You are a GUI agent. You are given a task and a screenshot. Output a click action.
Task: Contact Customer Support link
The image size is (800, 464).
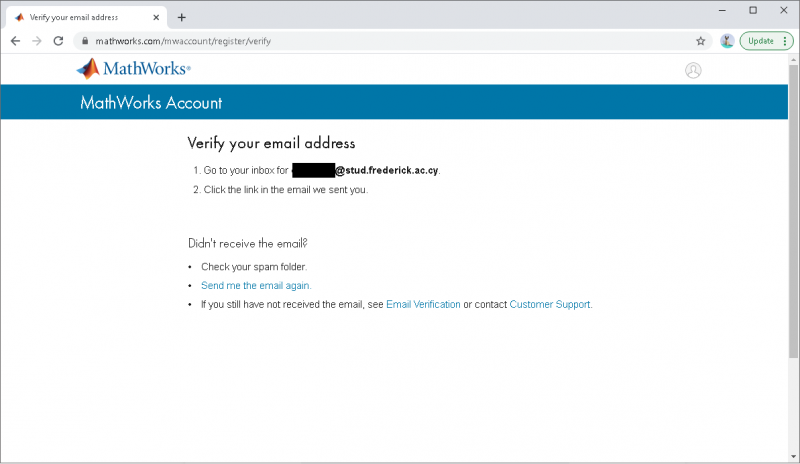550,304
